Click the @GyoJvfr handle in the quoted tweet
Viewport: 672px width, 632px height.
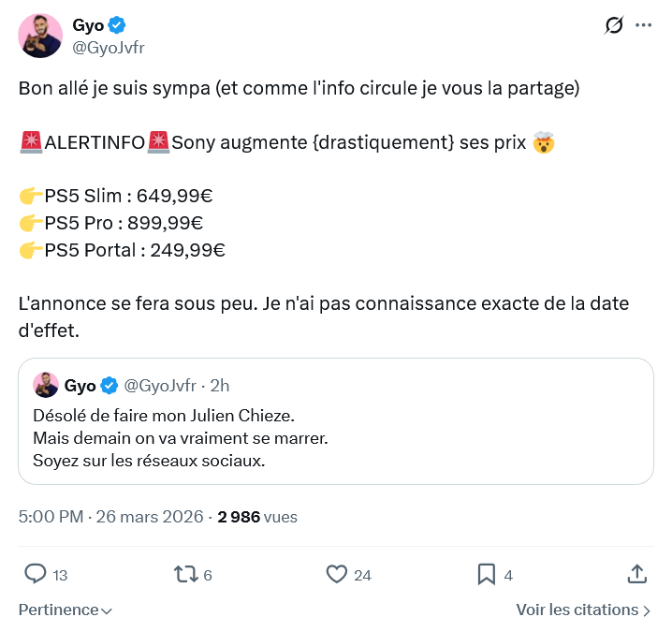[x=160, y=385]
